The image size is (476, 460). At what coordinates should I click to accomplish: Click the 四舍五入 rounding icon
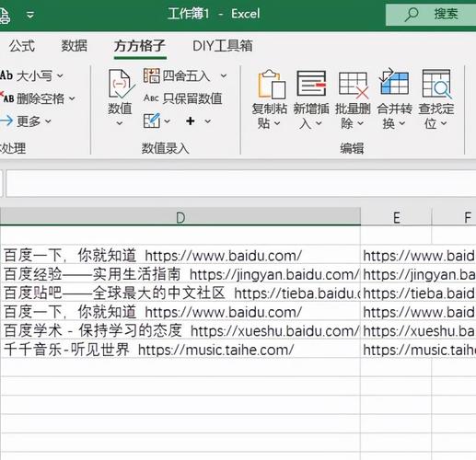pos(152,75)
